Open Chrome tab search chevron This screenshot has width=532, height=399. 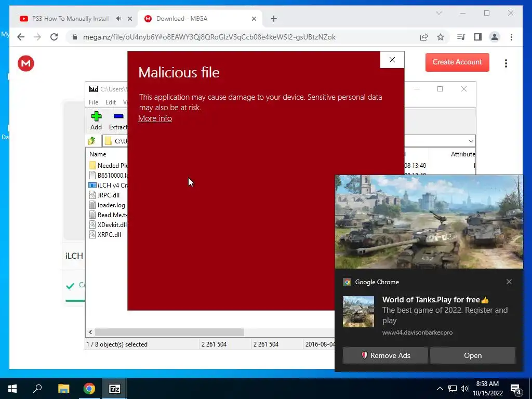point(438,13)
